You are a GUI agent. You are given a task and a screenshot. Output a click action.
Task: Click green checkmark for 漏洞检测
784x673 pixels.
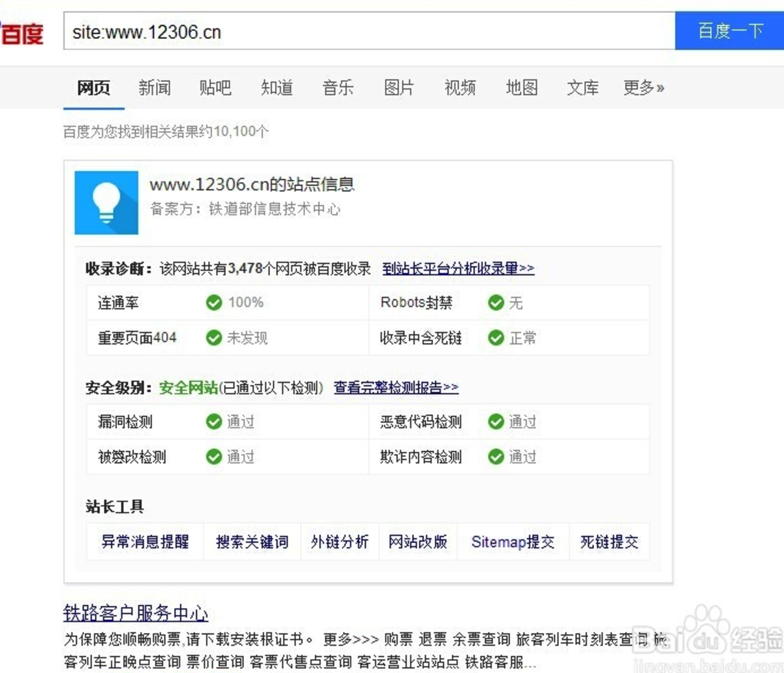click(214, 421)
